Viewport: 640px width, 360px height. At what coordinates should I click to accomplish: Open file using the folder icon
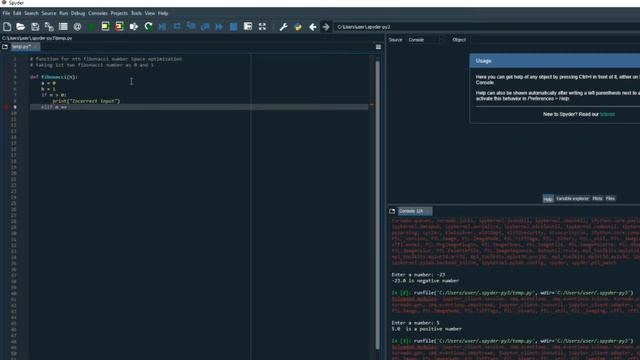click(20, 27)
